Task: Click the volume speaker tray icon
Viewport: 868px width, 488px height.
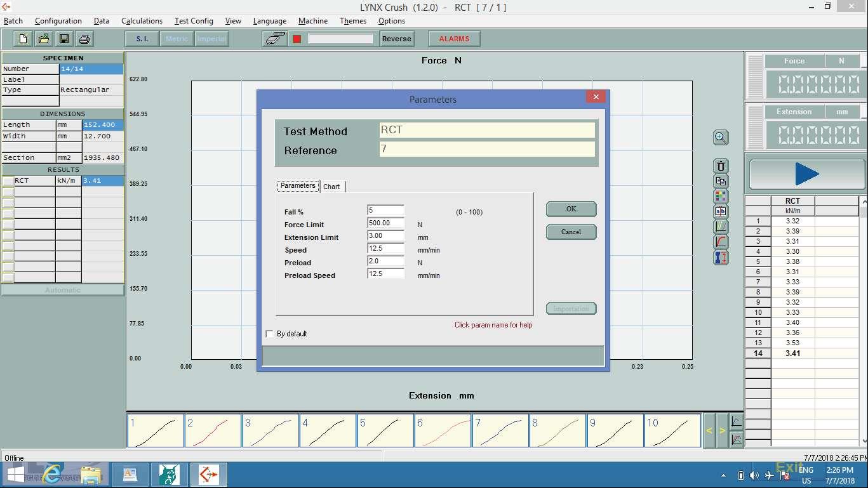Action: click(x=754, y=475)
